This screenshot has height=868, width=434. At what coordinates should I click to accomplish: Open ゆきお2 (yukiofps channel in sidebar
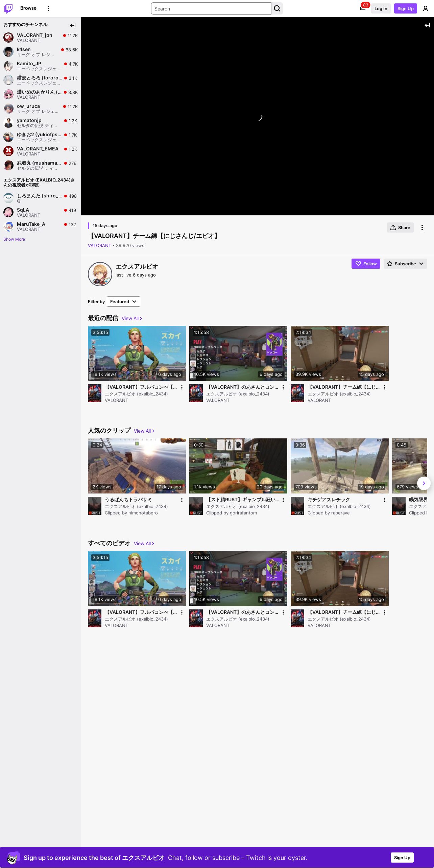41,137
